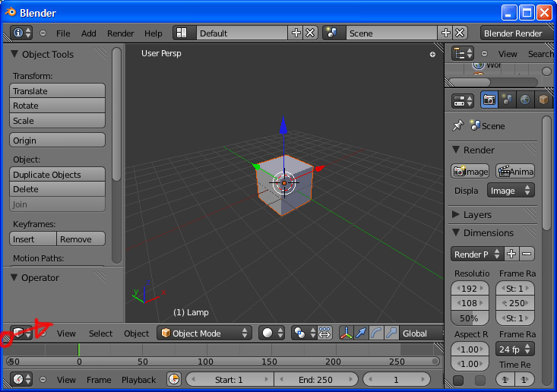Open the Playback menu in the timeline
557x392 pixels.
pyautogui.click(x=138, y=379)
